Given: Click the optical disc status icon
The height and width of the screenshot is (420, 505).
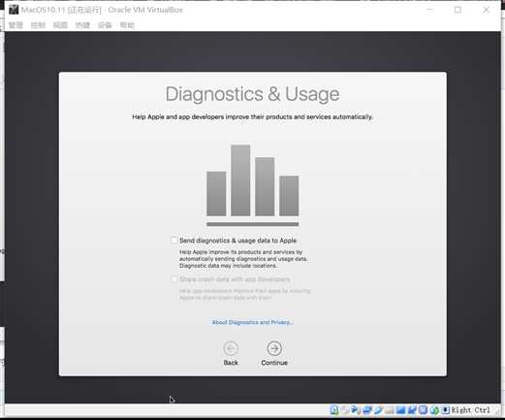Looking at the screenshot, I should [x=345, y=410].
